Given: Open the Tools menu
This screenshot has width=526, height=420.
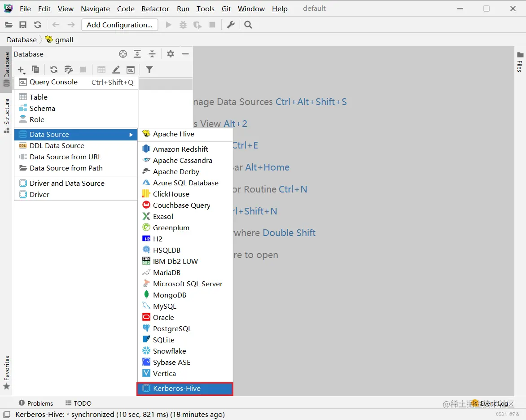Looking at the screenshot, I should coord(205,9).
